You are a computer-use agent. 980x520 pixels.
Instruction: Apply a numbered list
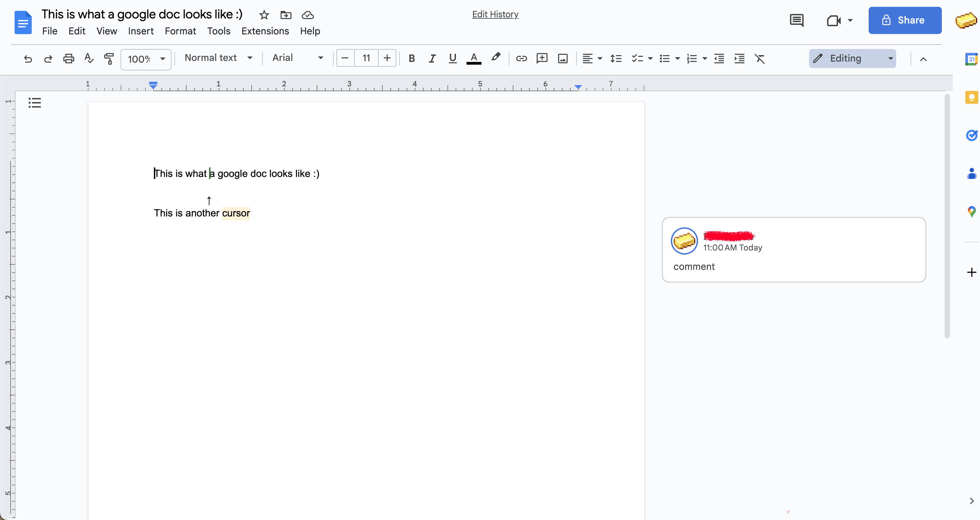click(x=692, y=59)
